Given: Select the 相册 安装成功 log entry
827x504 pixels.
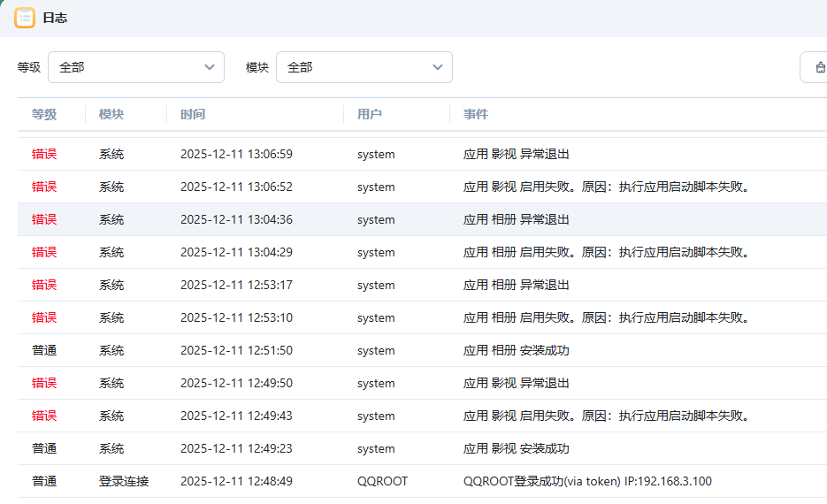Looking at the screenshot, I should 516,350.
